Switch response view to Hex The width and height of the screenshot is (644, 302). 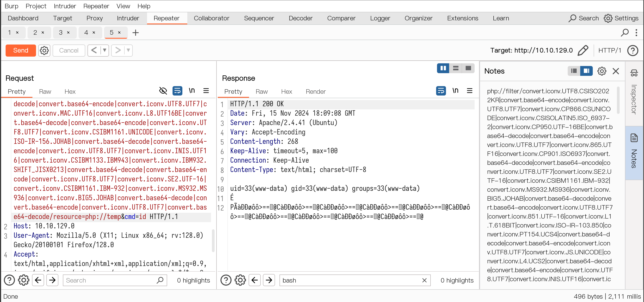pyautogui.click(x=286, y=91)
